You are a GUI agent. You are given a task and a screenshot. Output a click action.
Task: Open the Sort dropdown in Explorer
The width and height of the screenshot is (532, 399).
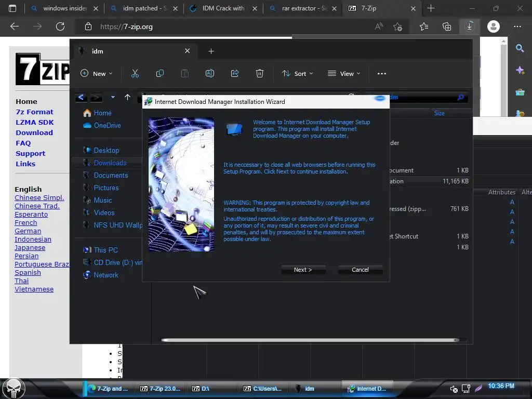(x=297, y=73)
